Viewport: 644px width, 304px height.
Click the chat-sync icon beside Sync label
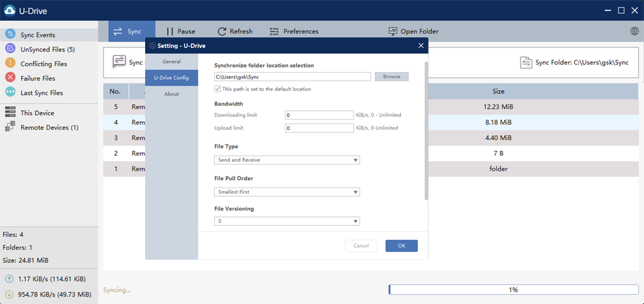click(x=119, y=62)
